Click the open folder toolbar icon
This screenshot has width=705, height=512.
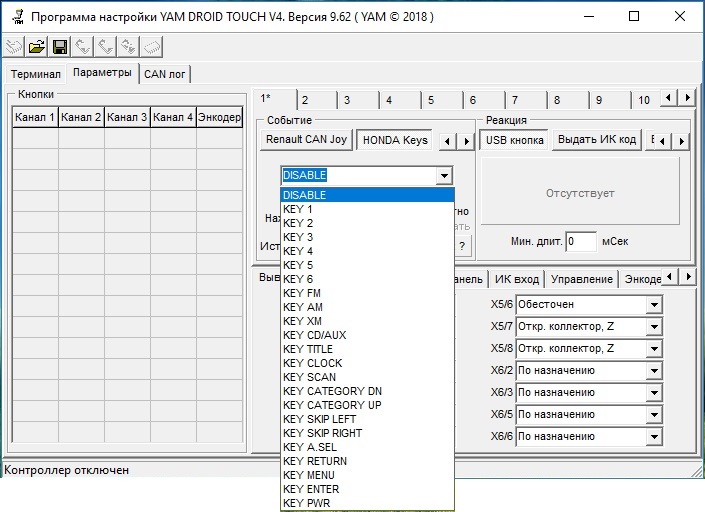(x=37, y=46)
